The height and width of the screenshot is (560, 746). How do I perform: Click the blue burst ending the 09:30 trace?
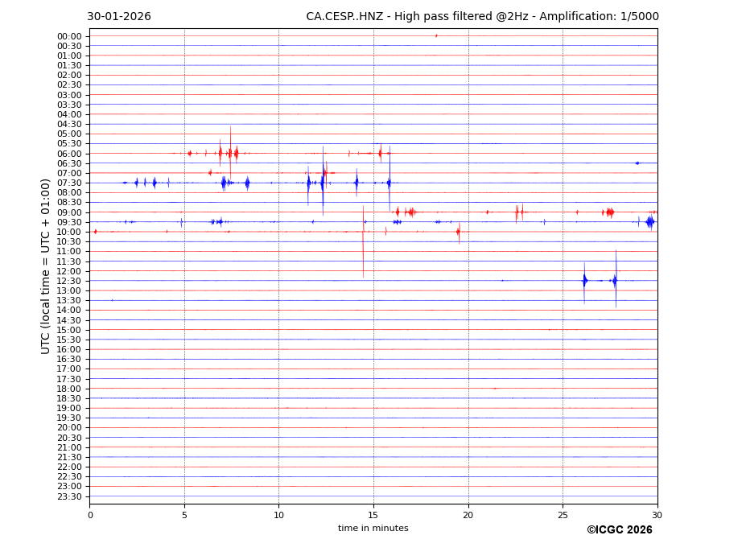coord(649,222)
